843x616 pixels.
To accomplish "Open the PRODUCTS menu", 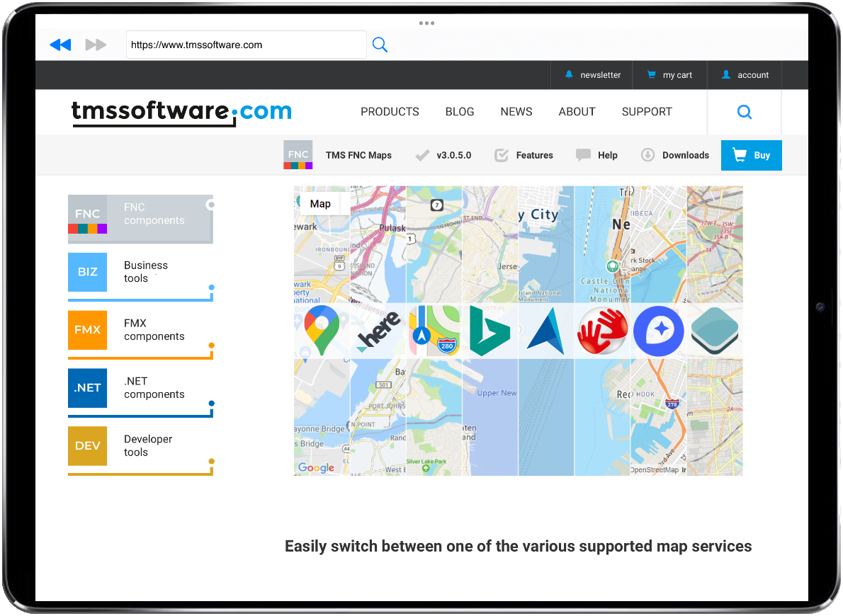I will pos(390,111).
